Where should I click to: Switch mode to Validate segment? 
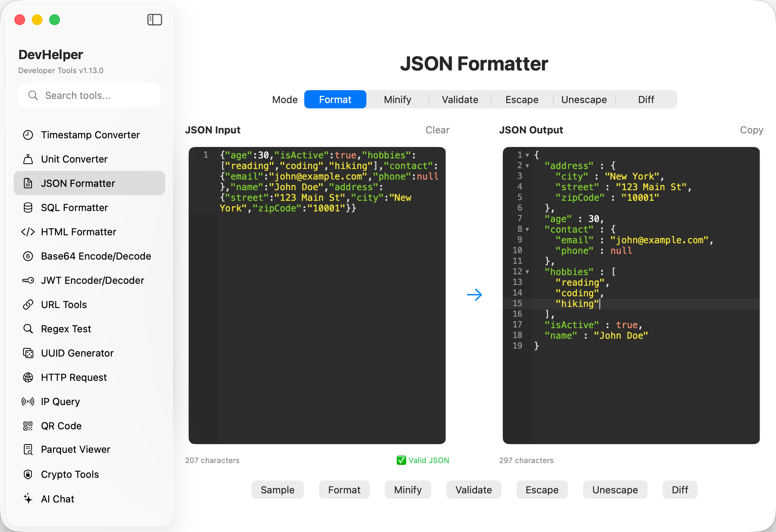coord(460,100)
